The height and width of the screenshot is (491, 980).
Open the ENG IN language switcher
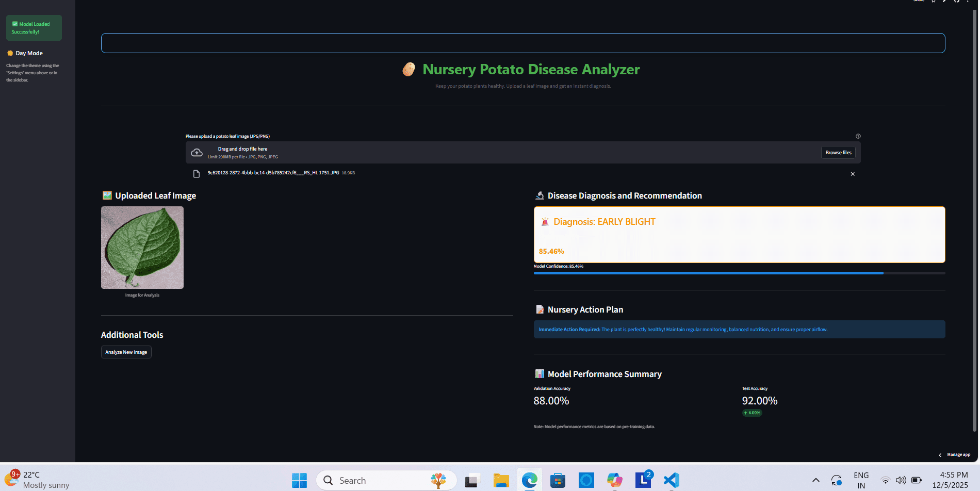(x=861, y=480)
